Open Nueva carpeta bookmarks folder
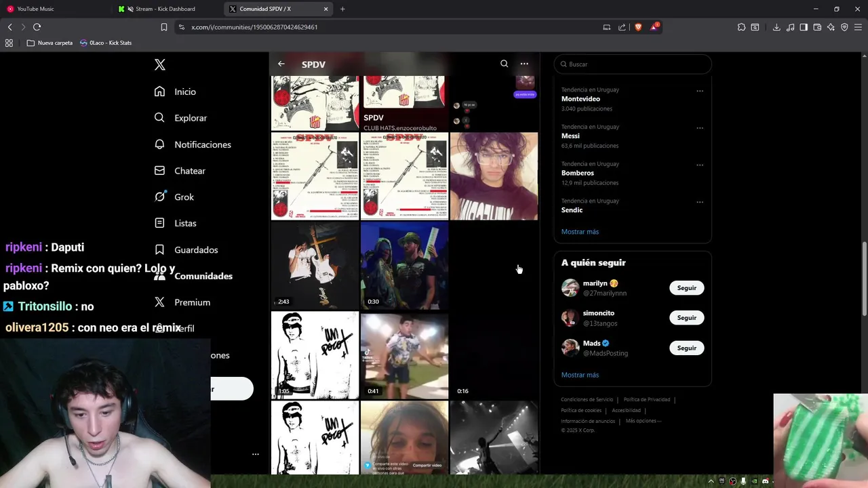Screen dimensions: 868x488 50,43
